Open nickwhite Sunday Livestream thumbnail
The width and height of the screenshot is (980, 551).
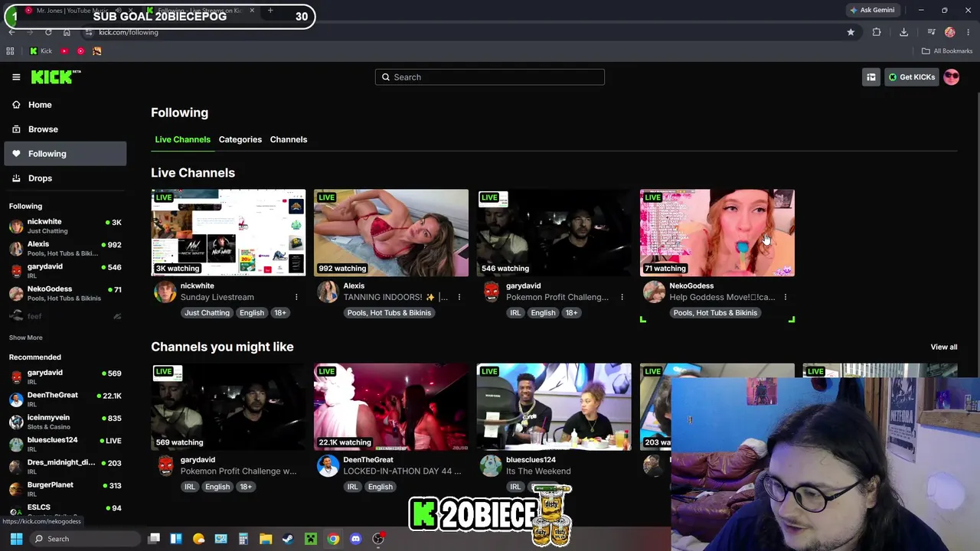[228, 233]
